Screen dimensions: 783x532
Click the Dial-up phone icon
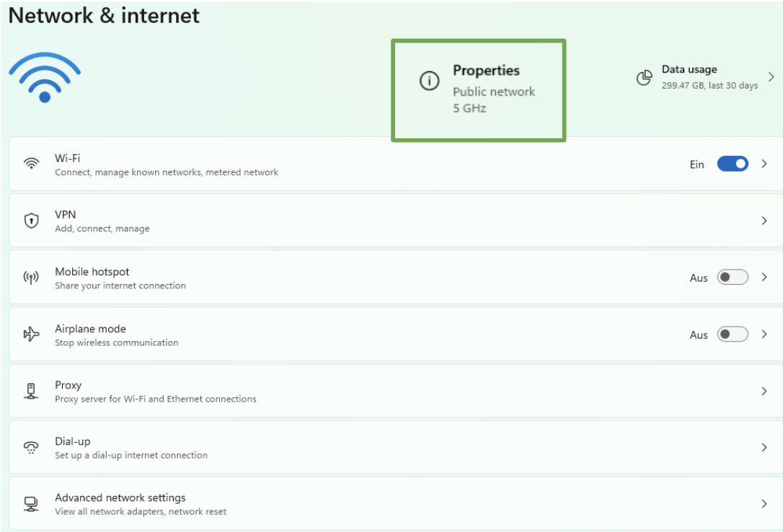(31, 448)
